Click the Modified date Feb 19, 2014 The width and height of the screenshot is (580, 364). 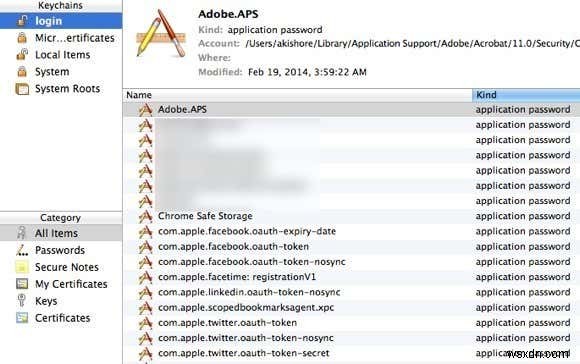click(307, 72)
